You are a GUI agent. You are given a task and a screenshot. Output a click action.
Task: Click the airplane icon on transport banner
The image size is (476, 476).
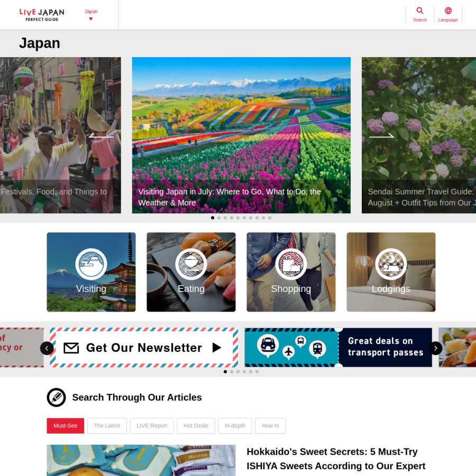[x=288, y=352]
